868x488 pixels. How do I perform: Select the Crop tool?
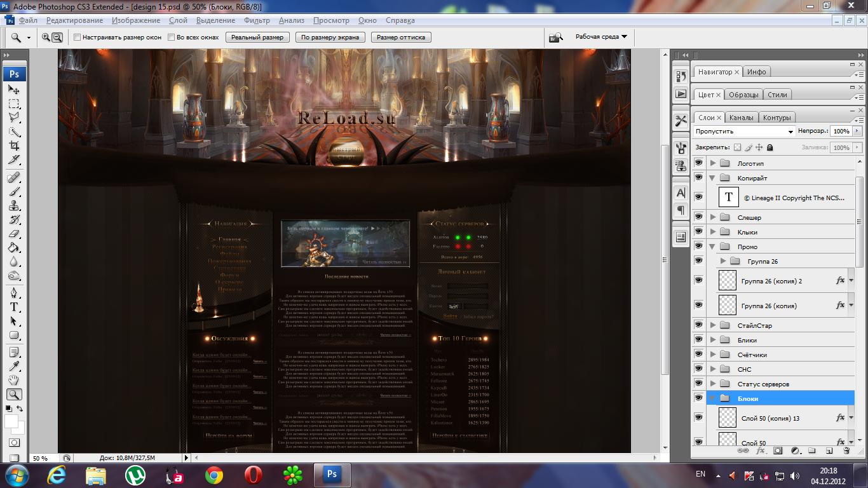pyautogui.click(x=14, y=146)
